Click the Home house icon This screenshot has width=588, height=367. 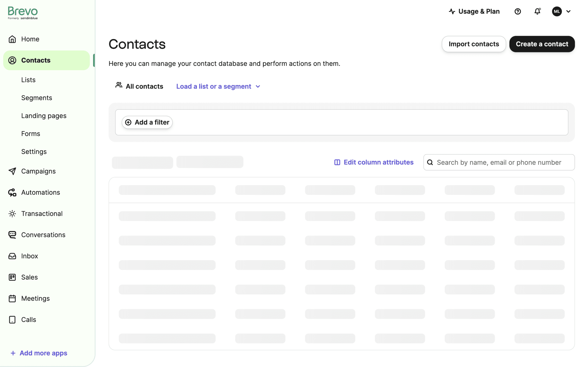click(12, 39)
